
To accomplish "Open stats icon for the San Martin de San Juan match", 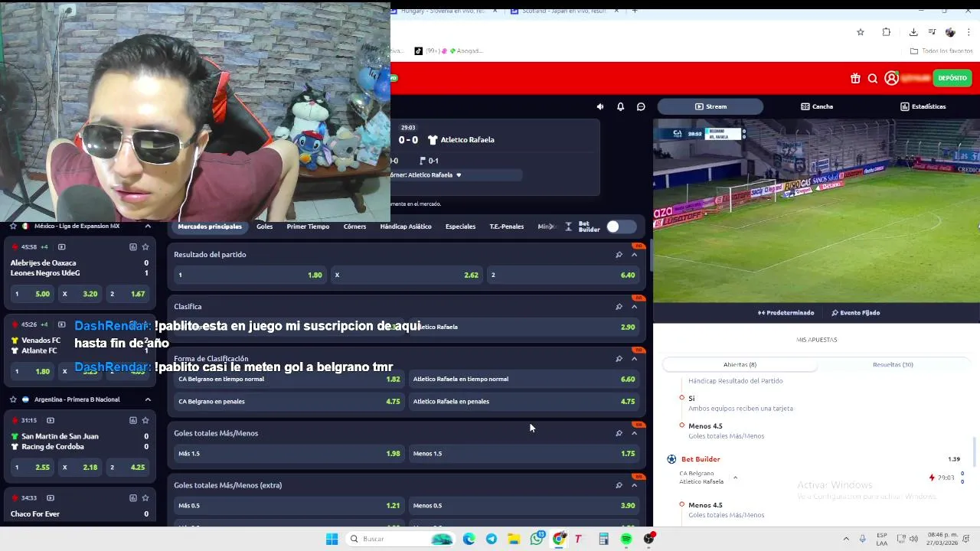I will tap(133, 420).
